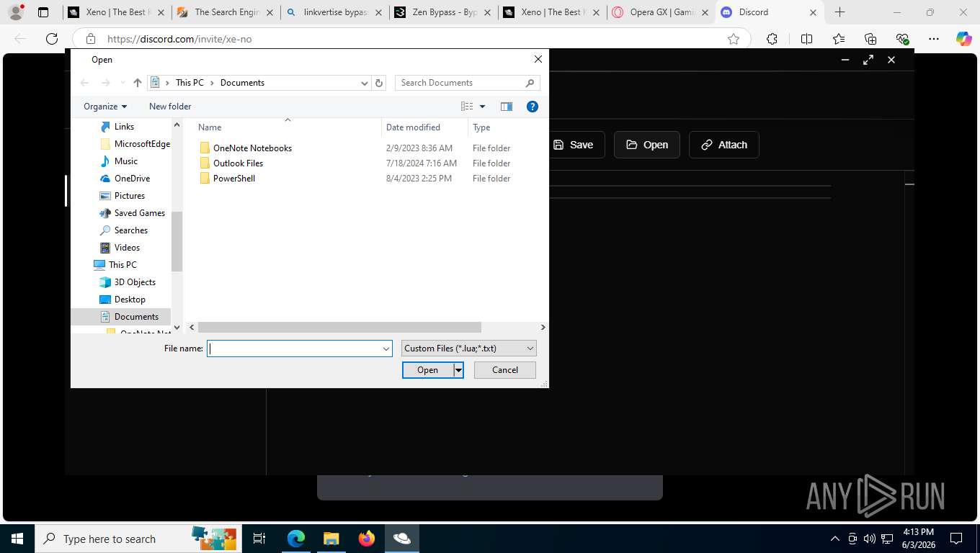980x553 pixels.
Task: Open Edge Settings and more menu
Action: click(x=934, y=39)
